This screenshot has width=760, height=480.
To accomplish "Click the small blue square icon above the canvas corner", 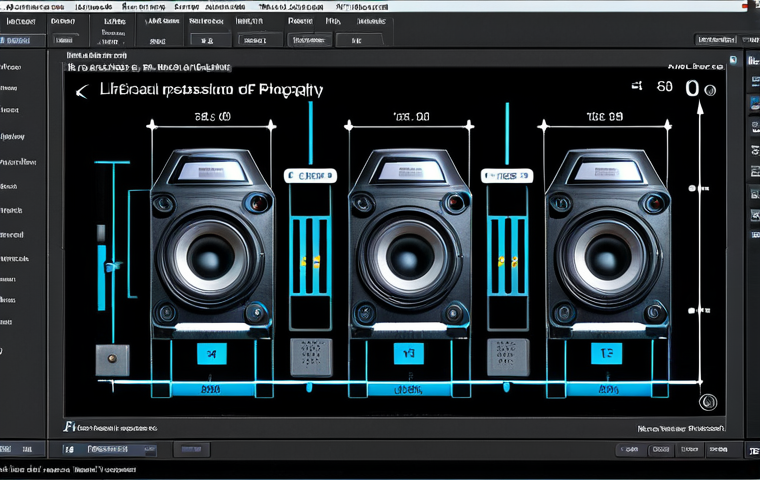I will coord(733,60).
